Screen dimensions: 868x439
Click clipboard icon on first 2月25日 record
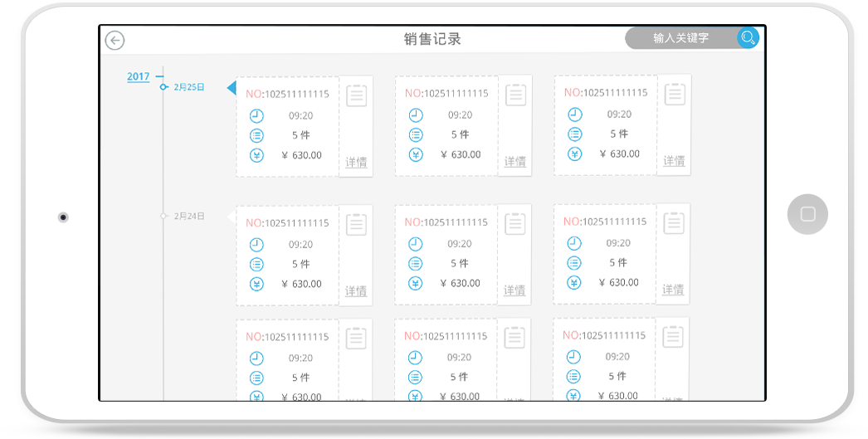(x=357, y=95)
